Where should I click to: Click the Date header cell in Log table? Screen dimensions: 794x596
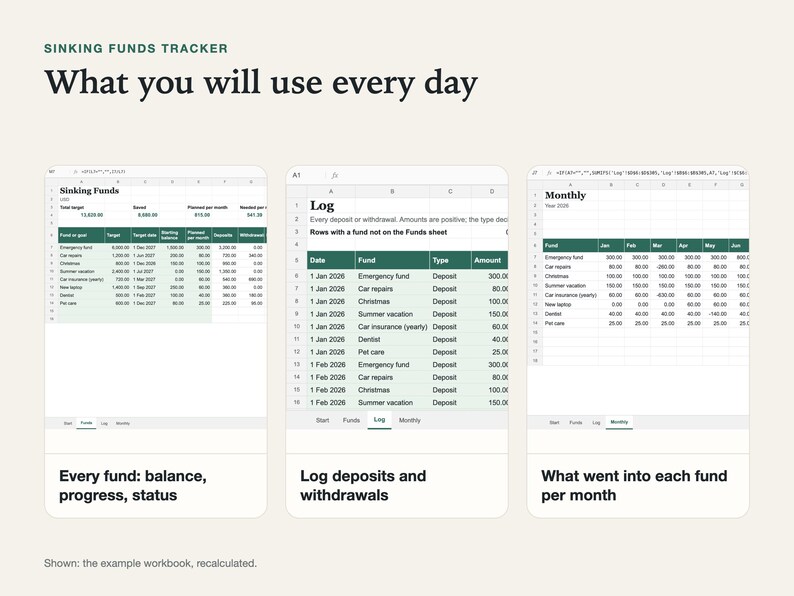tap(331, 260)
